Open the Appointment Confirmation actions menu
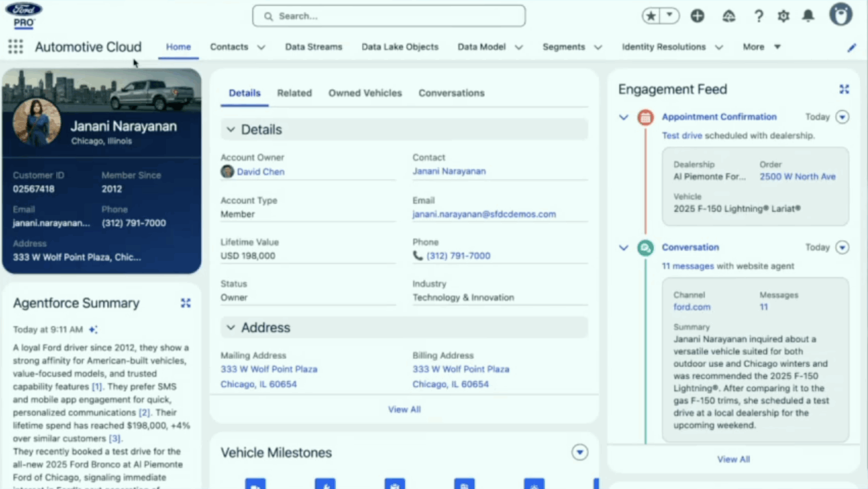 842,117
